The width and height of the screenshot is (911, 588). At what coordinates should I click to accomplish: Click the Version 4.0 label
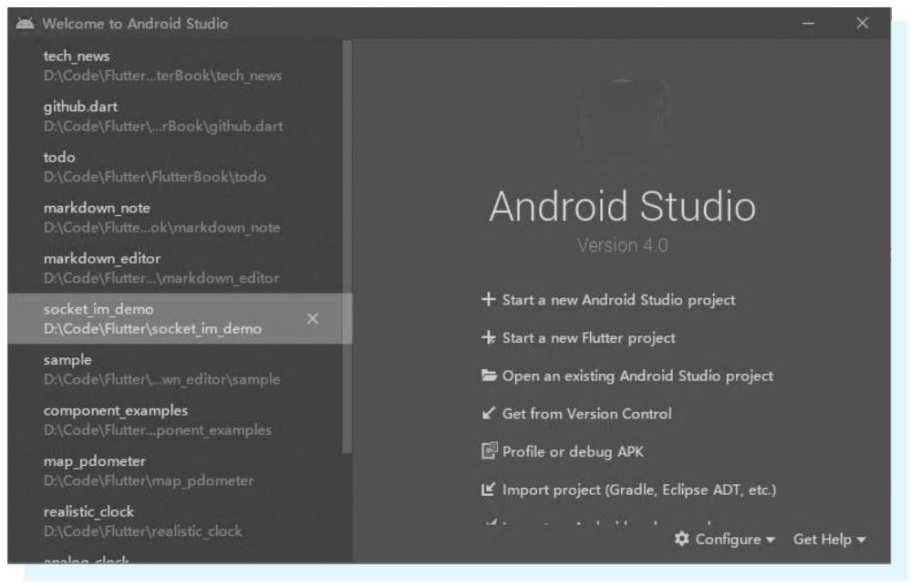click(x=622, y=245)
